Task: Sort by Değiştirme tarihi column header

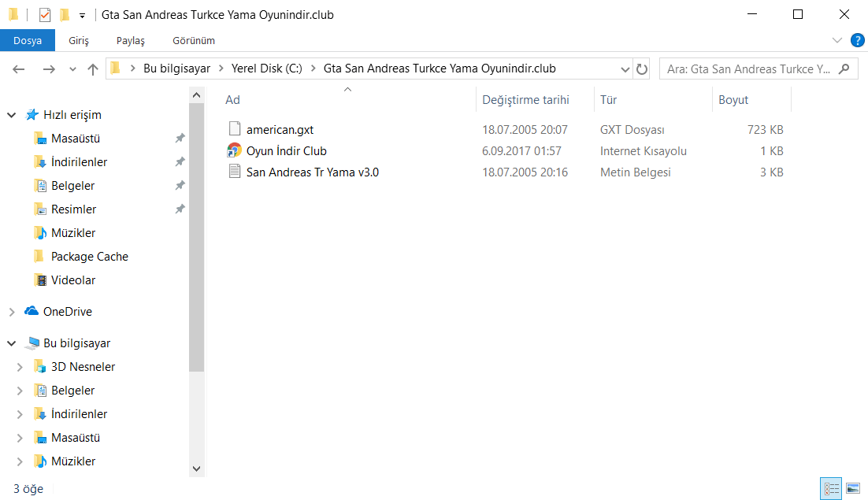Action: point(525,100)
